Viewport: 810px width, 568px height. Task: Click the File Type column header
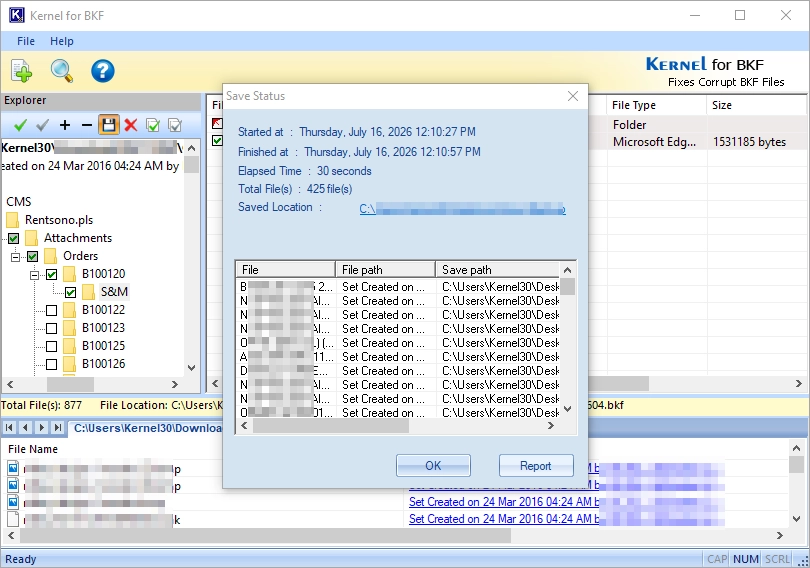tap(656, 105)
